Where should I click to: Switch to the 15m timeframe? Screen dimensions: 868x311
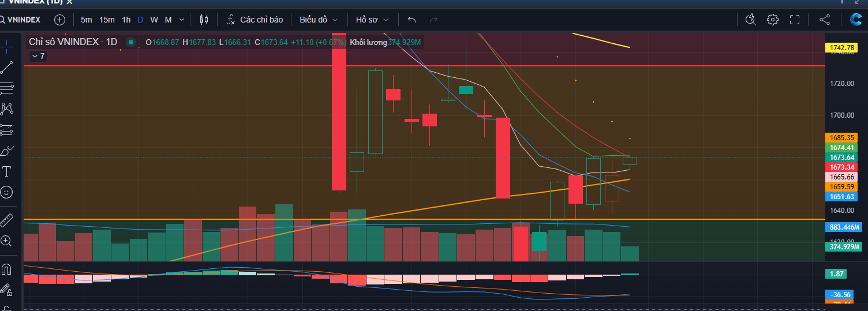[x=107, y=20]
